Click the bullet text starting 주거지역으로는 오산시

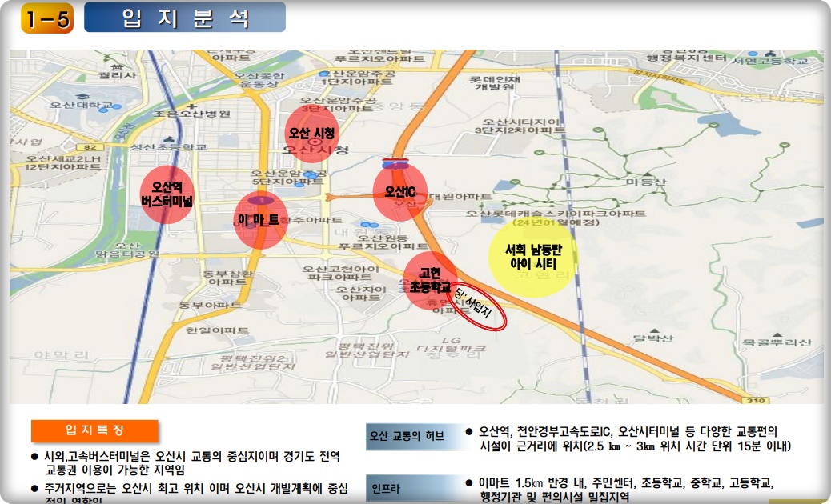click(197, 494)
